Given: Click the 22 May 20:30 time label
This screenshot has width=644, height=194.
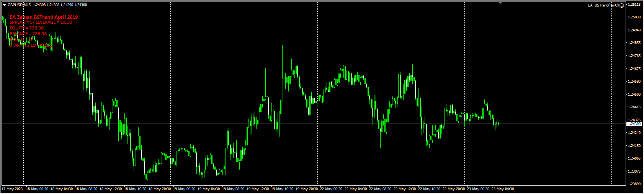Looking at the screenshot, I should (454, 189).
